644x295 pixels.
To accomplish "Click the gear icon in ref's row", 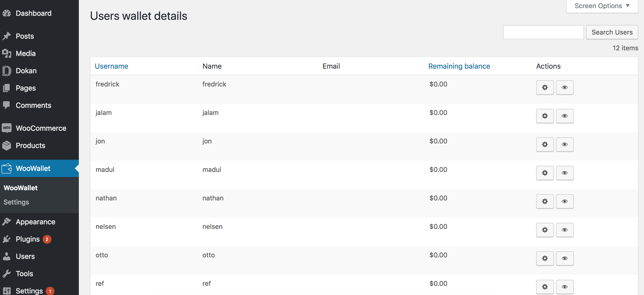I will tap(545, 287).
